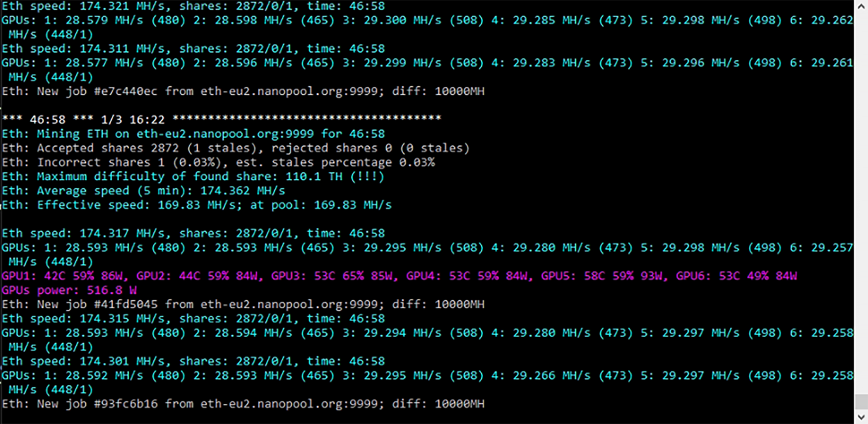Click the 'GPUs power: 516.8 W' line
The width and height of the screenshot is (868, 424).
point(69,290)
